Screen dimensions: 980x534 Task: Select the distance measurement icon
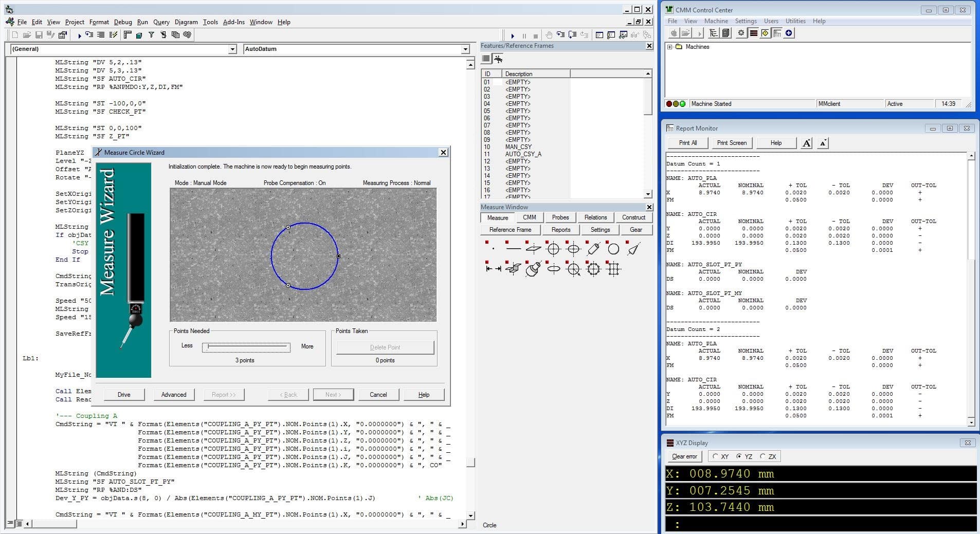tap(494, 269)
